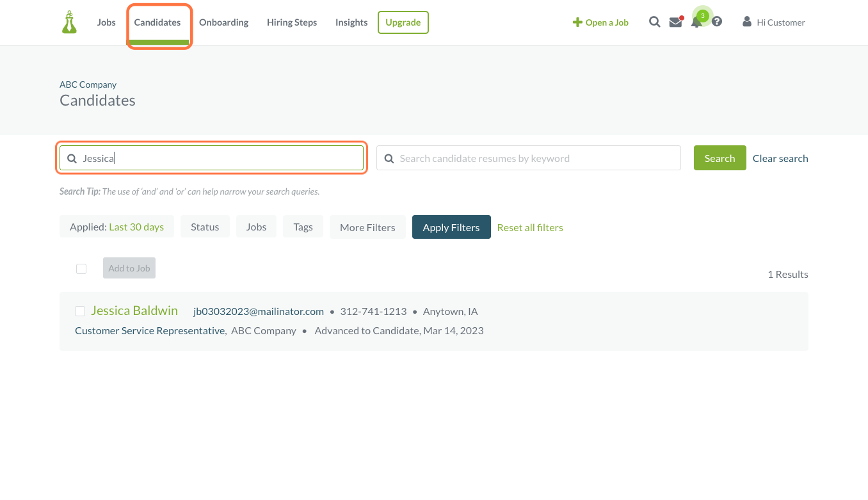Go to the Candidates tab

tap(157, 22)
